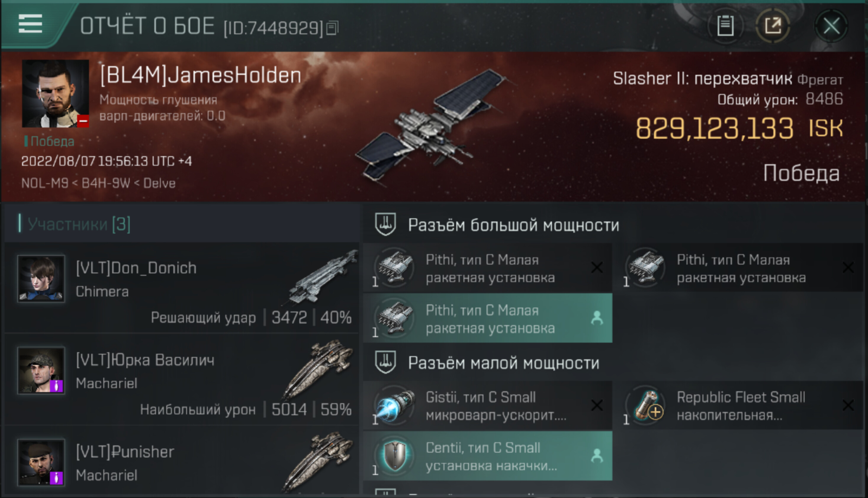Open the hamburger menu in the header
The width and height of the screenshot is (868, 498).
point(30,24)
